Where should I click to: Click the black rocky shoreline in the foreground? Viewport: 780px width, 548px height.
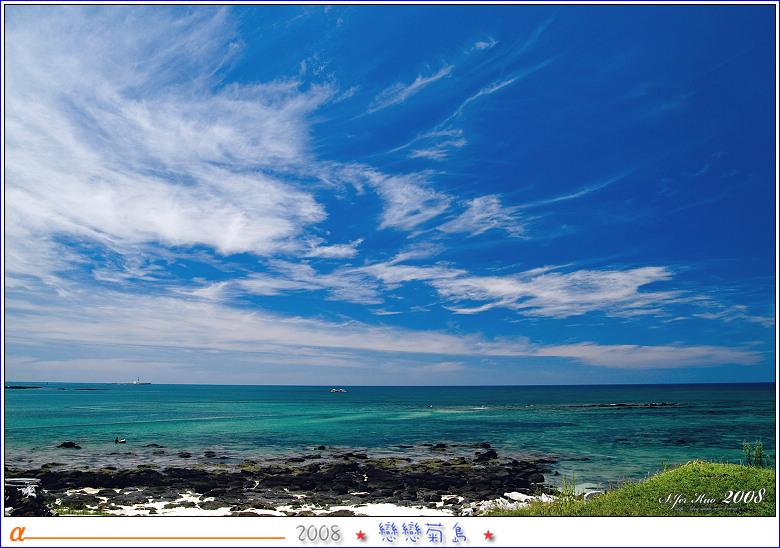pyautogui.click(x=300, y=478)
